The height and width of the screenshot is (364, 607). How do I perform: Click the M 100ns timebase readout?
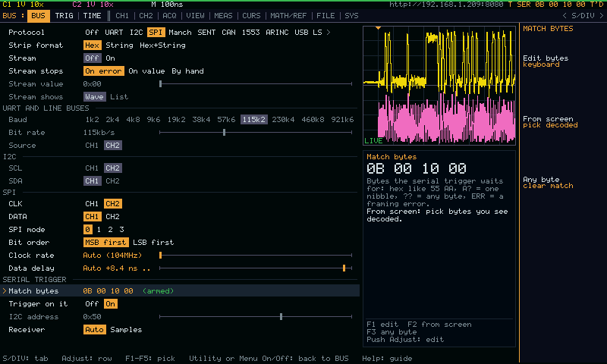(x=167, y=5)
